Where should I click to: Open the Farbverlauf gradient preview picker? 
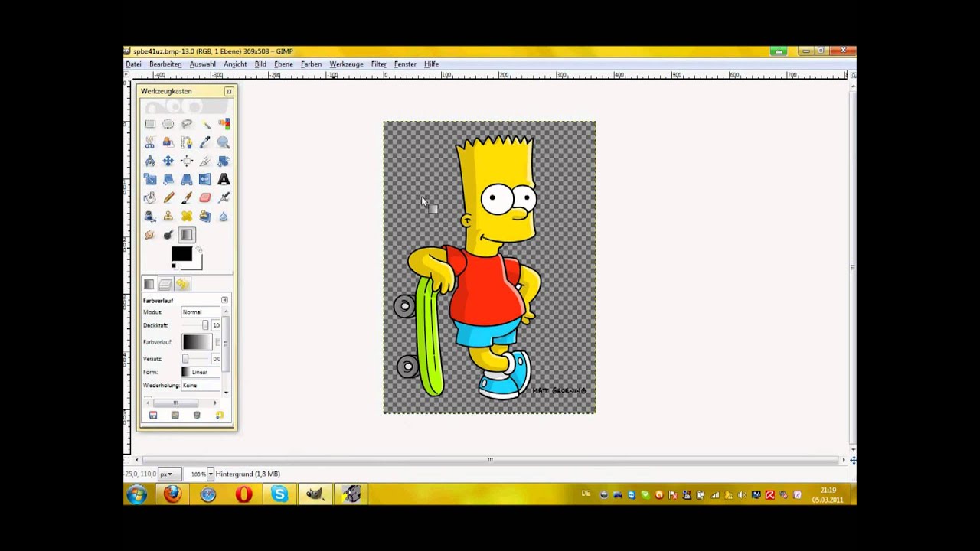point(197,342)
